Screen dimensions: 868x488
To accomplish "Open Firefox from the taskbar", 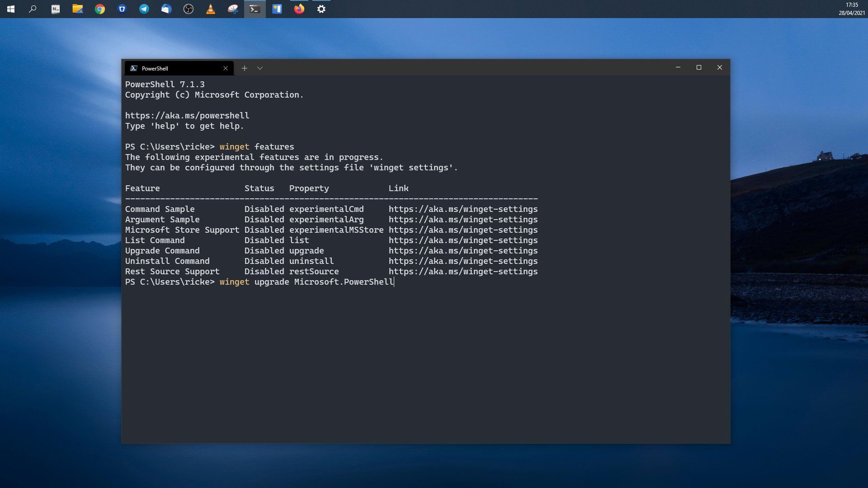I will (x=299, y=9).
